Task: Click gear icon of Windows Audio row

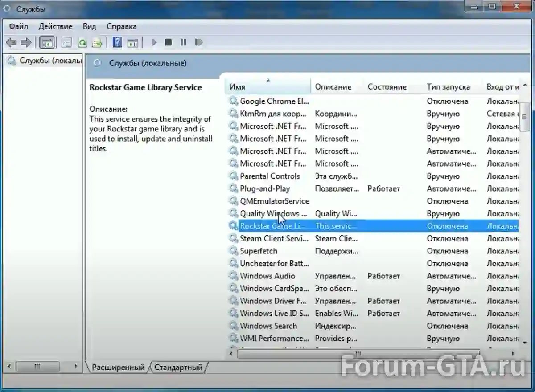Action: tap(233, 276)
